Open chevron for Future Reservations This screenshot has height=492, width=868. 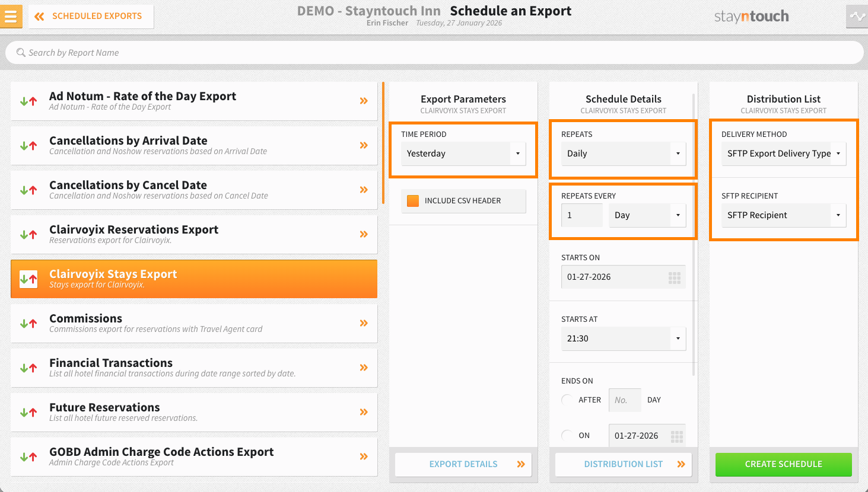(364, 413)
